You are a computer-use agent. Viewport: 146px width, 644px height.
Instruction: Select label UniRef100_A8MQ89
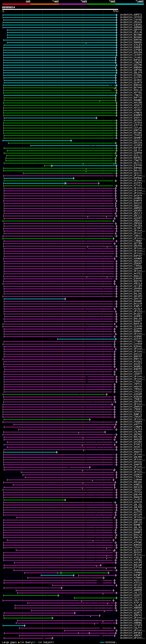[x=131, y=27]
